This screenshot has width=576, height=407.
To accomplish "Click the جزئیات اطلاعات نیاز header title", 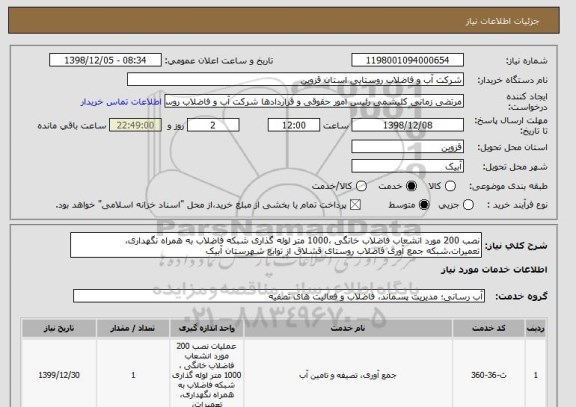I will [502, 21].
